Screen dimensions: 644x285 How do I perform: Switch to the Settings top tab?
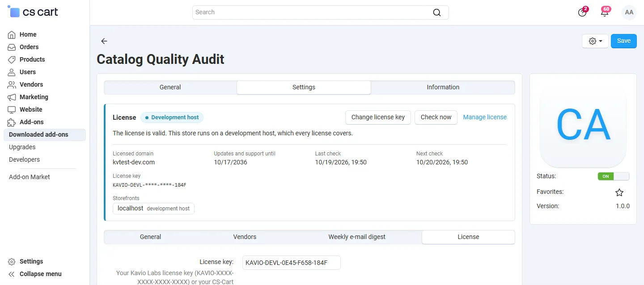[304, 88]
